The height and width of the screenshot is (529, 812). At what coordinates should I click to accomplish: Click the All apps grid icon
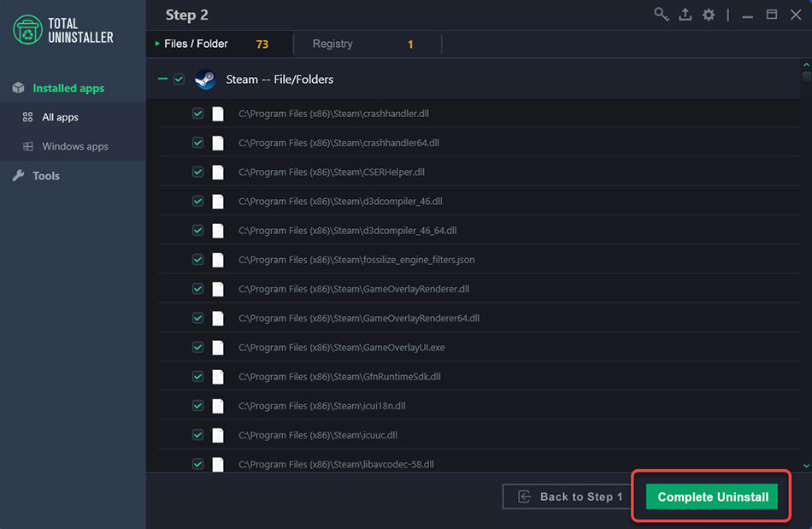(28, 117)
